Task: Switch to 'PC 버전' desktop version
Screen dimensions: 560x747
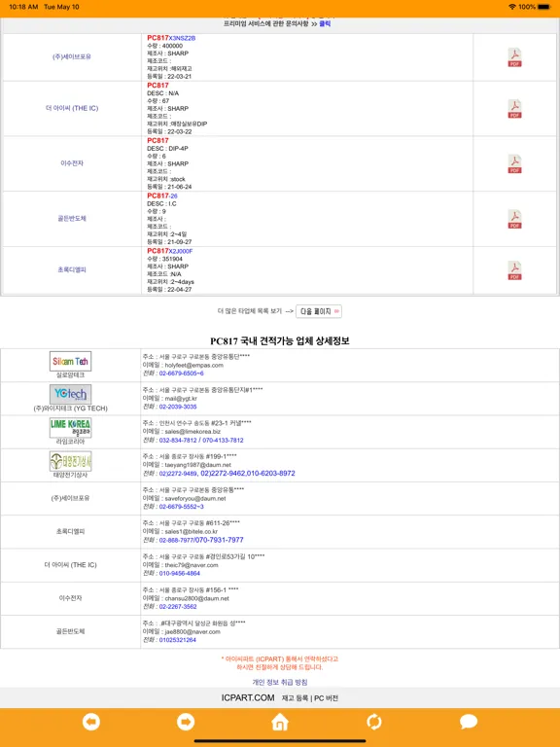Action: 327,698
